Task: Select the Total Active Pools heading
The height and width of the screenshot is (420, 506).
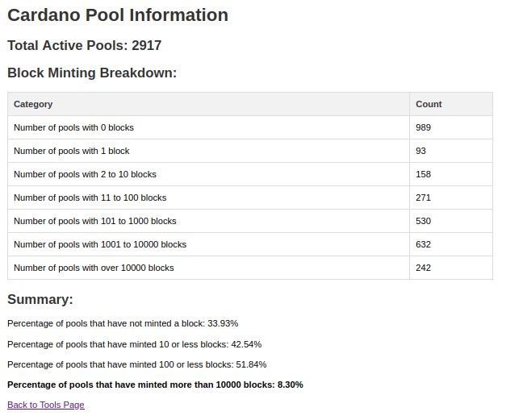Action: click(90, 46)
